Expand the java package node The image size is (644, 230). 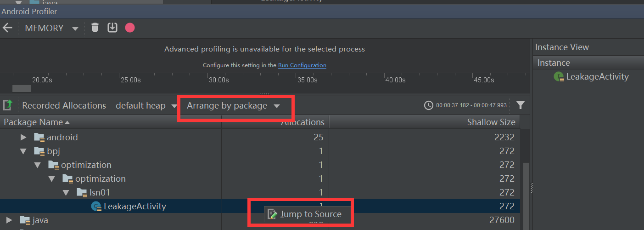(9, 220)
